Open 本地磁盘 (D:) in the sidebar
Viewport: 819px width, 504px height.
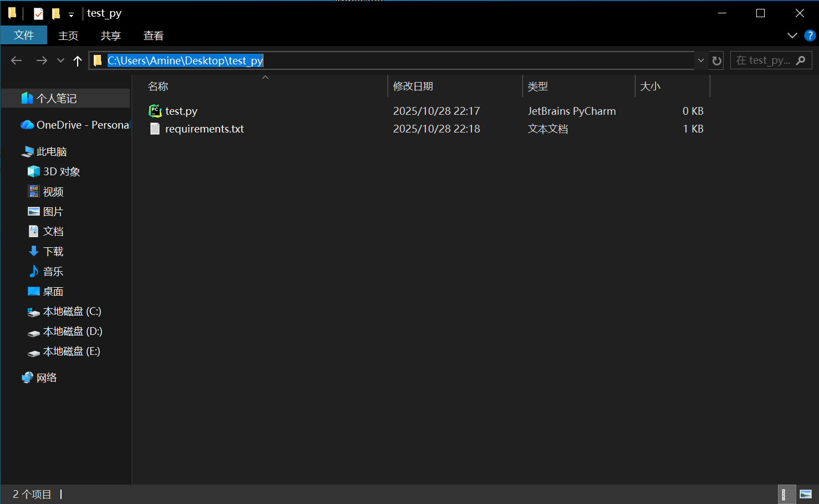pyautogui.click(x=72, y=332)
